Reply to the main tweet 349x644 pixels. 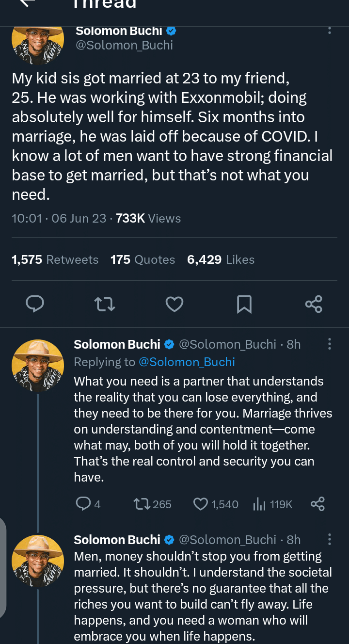[34, 304]
